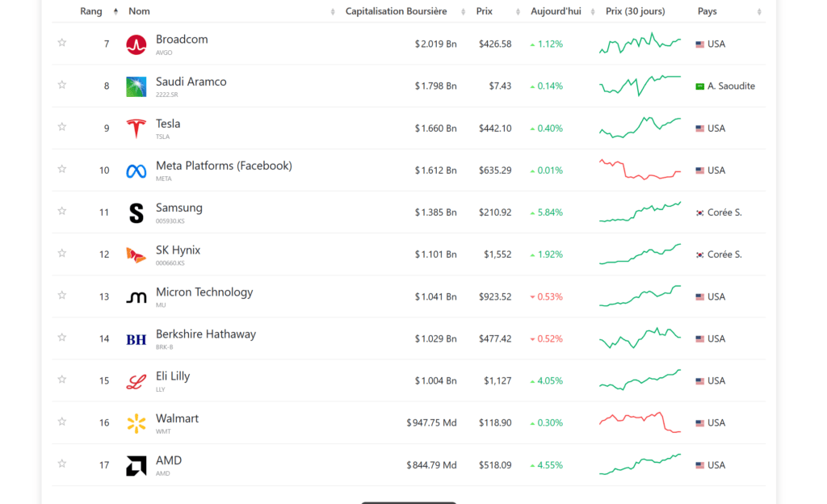Open the Eli Lilly company link

tap(173, 376)
